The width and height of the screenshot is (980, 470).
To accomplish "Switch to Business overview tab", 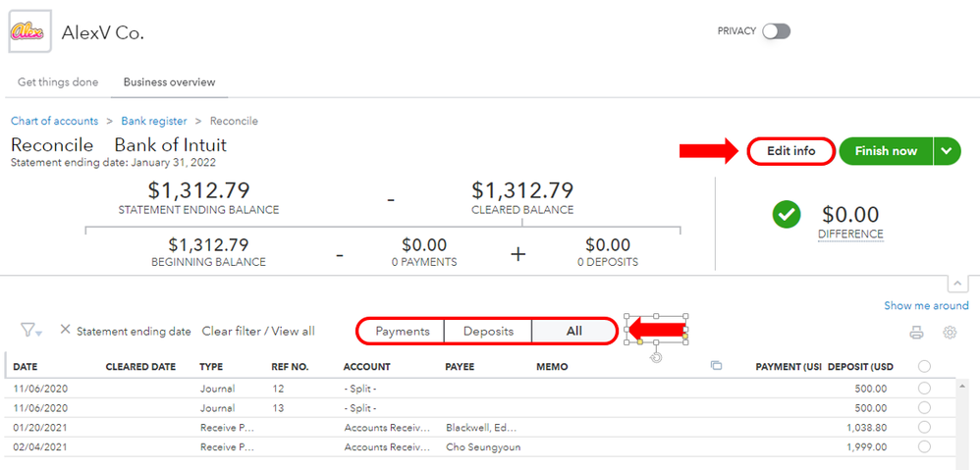I will 169,81.
